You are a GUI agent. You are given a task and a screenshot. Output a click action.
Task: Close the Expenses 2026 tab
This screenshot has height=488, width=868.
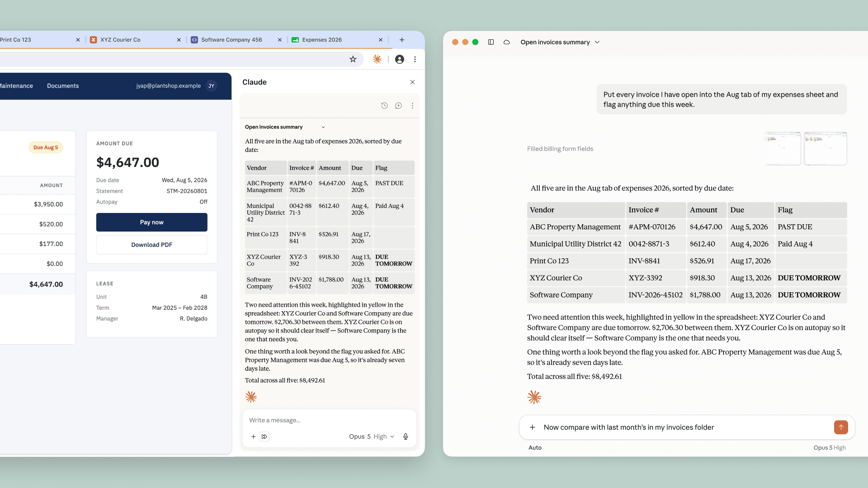[381, 40]
